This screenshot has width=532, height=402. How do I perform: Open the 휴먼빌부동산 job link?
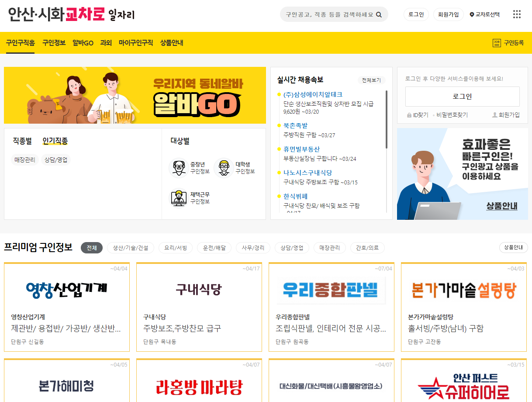(301, 149)
